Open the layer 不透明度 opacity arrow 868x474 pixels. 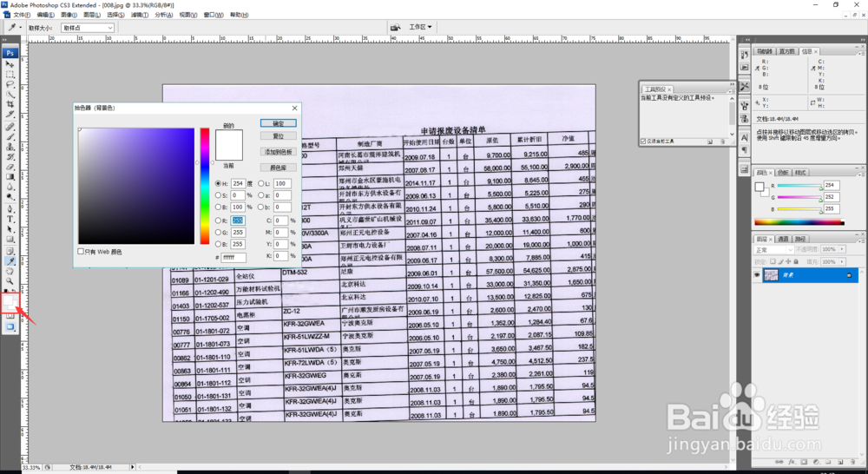tap(842, 250)
